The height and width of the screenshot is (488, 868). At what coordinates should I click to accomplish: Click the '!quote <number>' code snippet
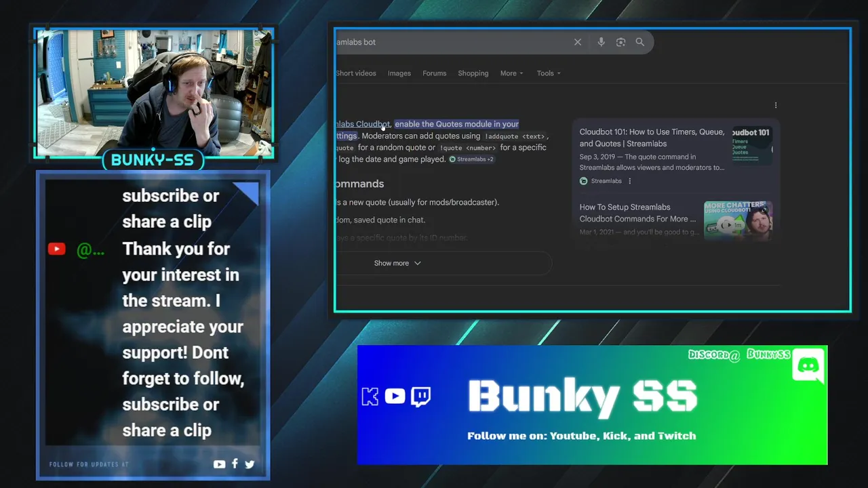[x=468, y=148]
